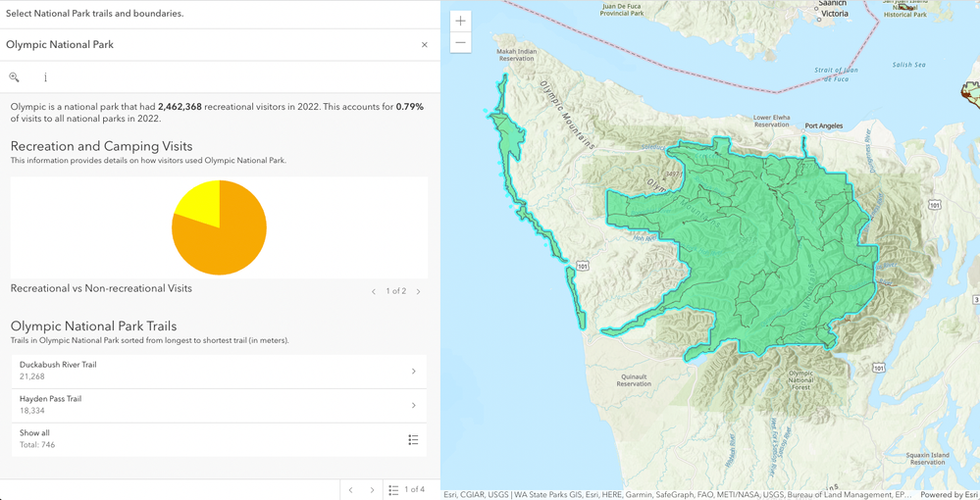Go to the next selected feature

click(x=372, y=489)
